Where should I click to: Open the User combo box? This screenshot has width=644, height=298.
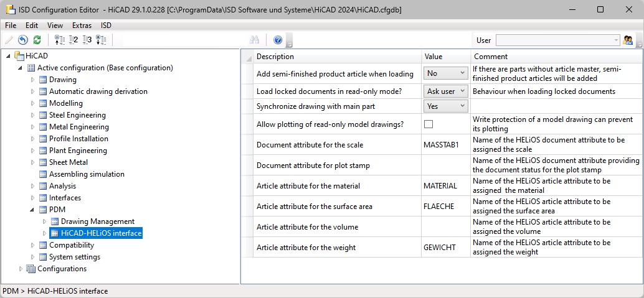(558, 40)
